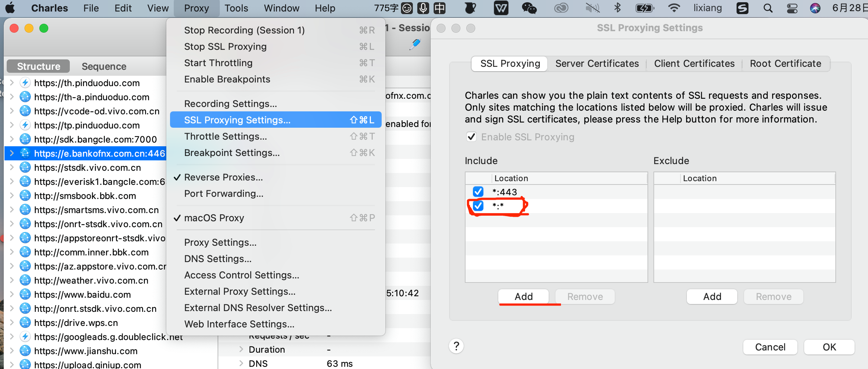Open Control Center icon in menu bar
This screenshot has width=868, height=369.
pyautogui.click(x=792, y=8)
